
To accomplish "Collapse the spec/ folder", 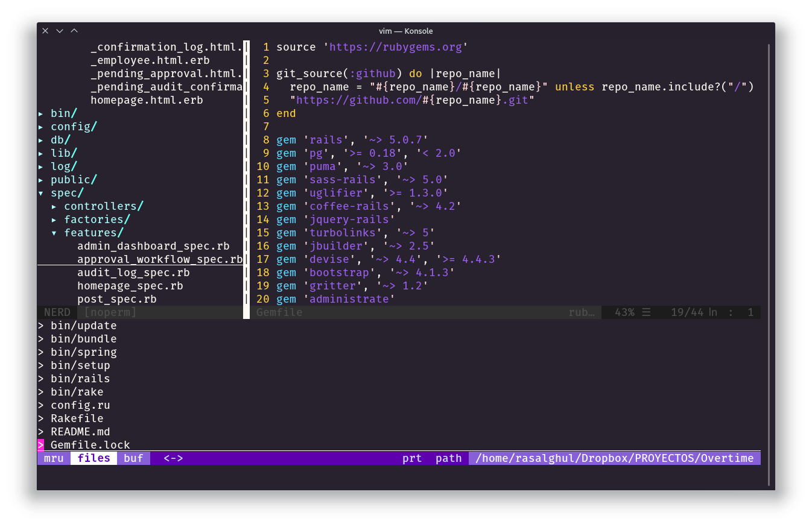I will [41, 193].
